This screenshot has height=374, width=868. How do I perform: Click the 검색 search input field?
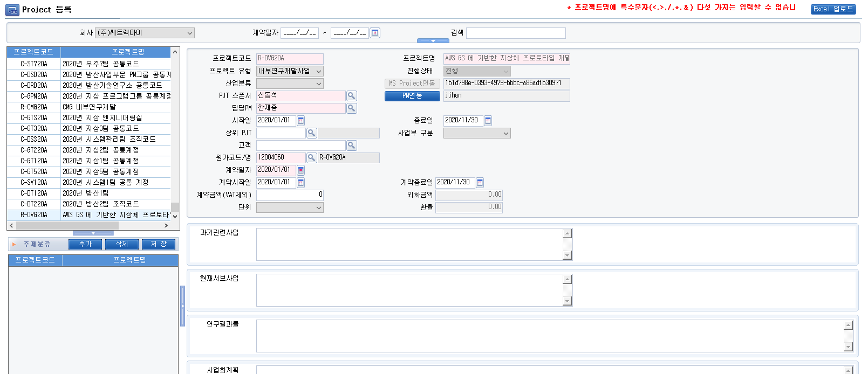pos(515,33)
